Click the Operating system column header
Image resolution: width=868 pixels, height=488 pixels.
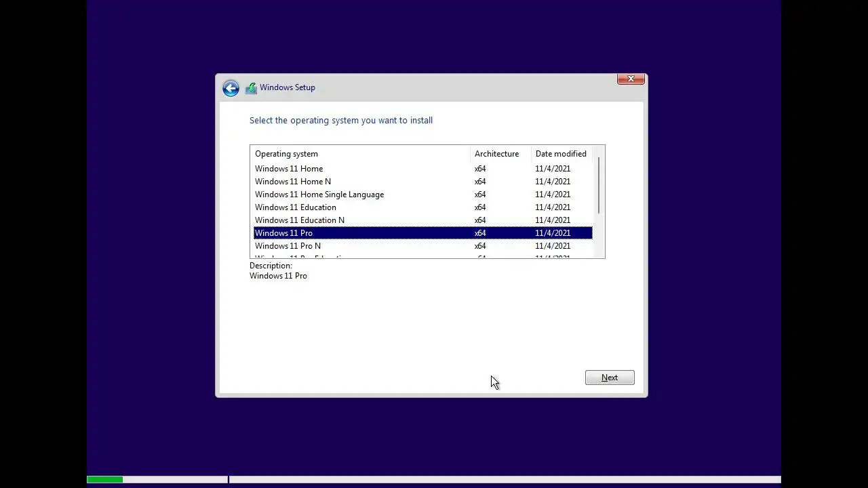point(360,154)
